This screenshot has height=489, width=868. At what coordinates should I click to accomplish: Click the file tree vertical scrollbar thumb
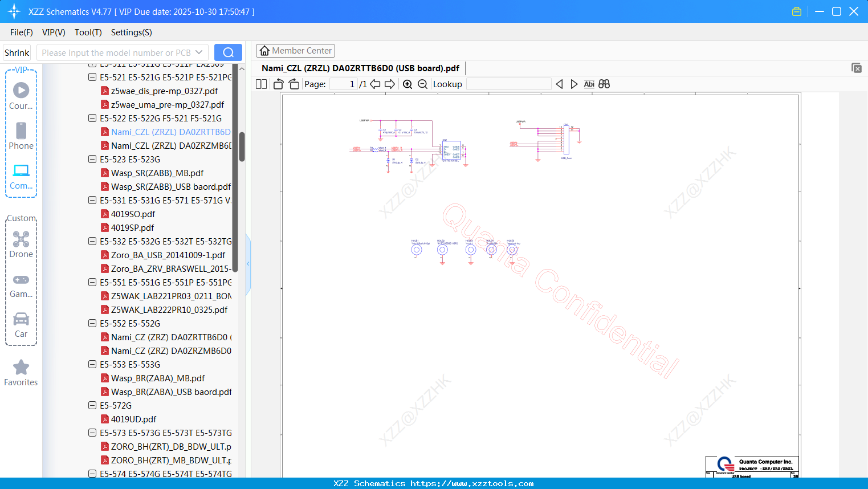click(x=242, y=147)
